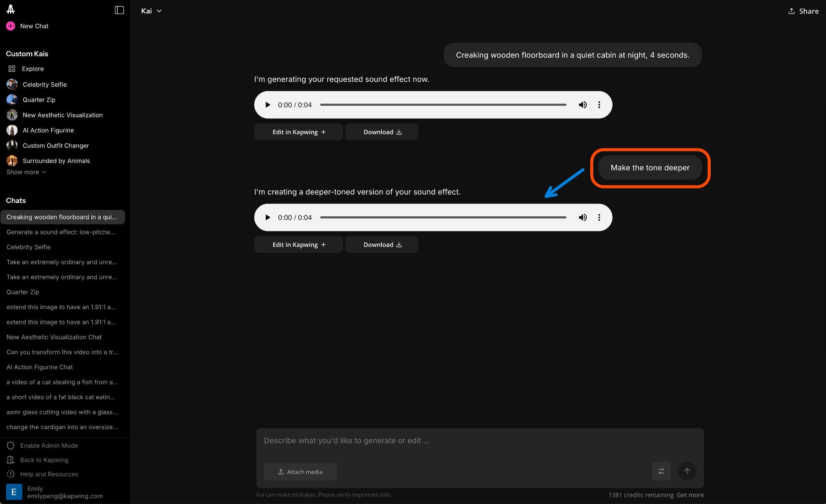The width and height of the screenshot is (826, 504).
Task: Submit the prompt with the send arrow
Action: click(687, 471)
